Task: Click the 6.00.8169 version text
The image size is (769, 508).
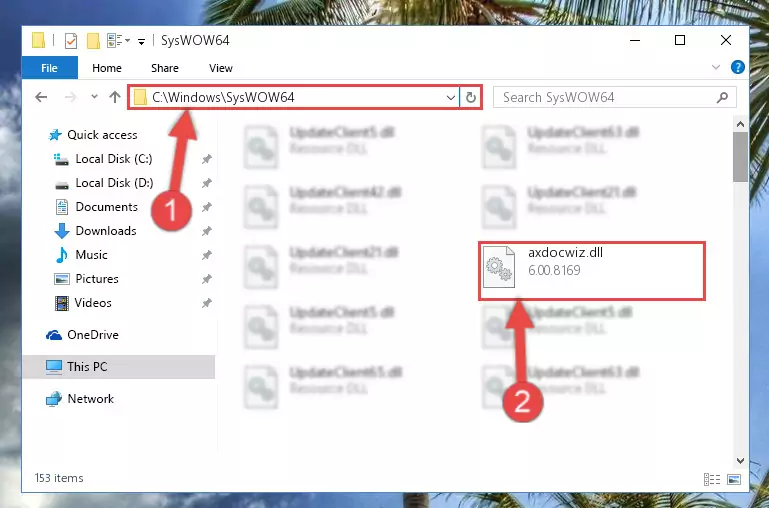Action: 554,270
